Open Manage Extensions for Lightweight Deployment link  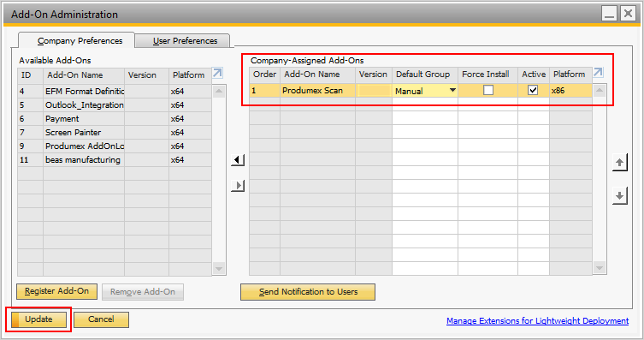pos(537,320)
